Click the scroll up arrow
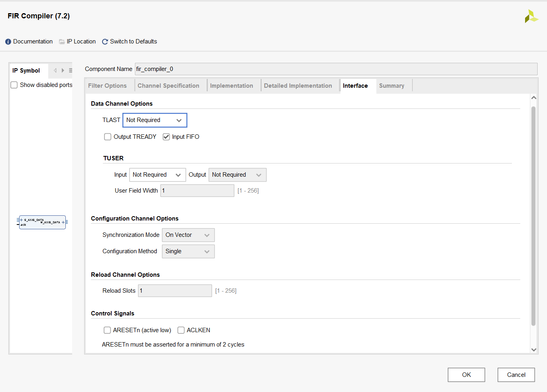This screenshot has width=547, height=392. coord(534,98)
